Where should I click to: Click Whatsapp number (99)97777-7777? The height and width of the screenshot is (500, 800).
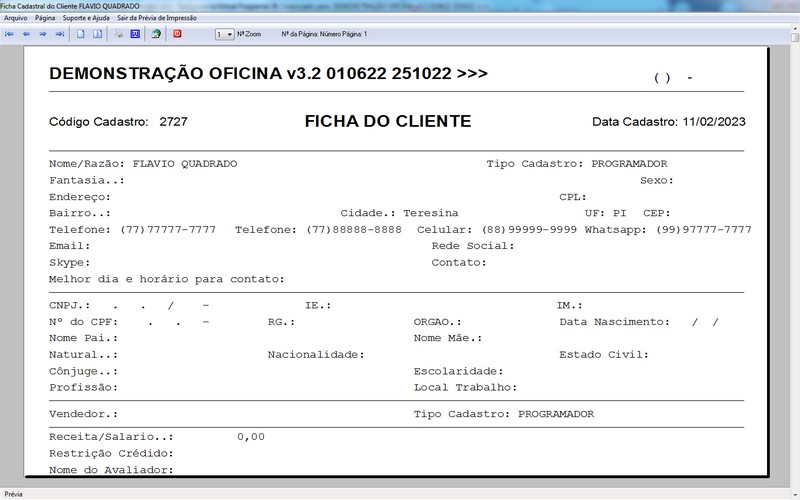click(x=704, y=230)
